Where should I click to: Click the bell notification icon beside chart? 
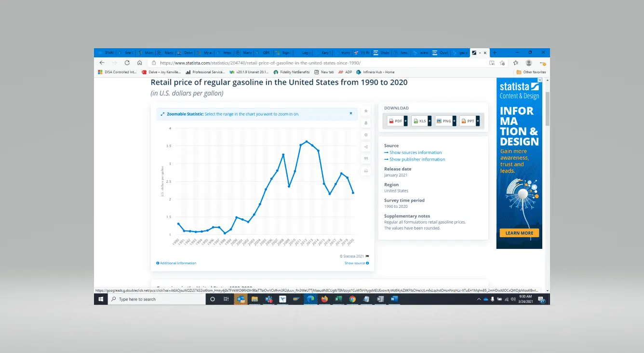tap(366, 123)
